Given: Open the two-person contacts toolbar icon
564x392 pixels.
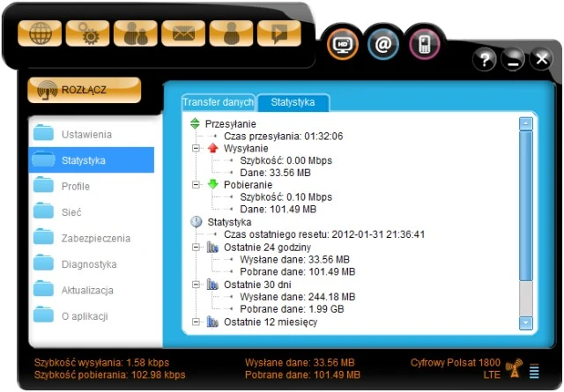Looking at the screenshot, I should coord(136,33).
